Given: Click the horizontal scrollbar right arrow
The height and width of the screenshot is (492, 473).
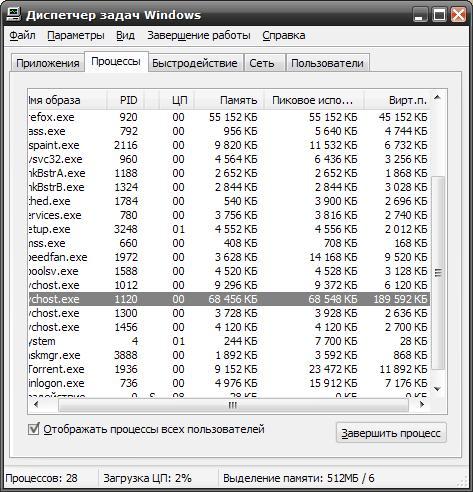Looking at the screenshot, I should (x=422, y=405).
